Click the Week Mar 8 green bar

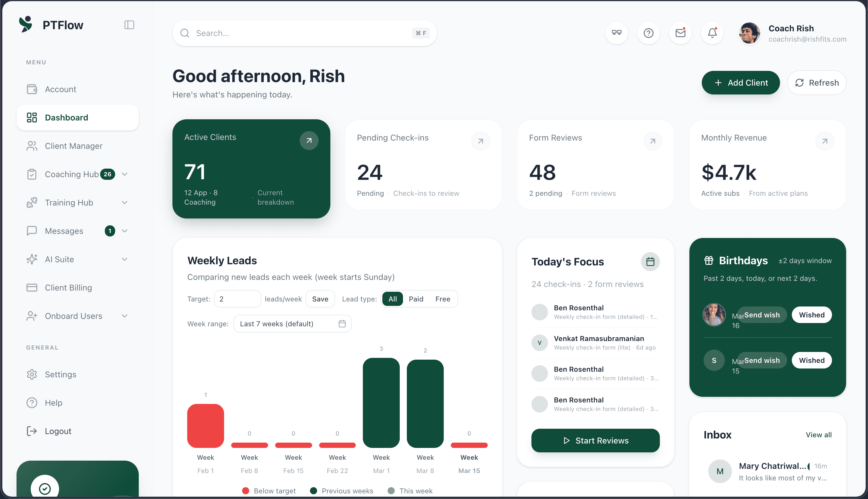coord(425,404)
